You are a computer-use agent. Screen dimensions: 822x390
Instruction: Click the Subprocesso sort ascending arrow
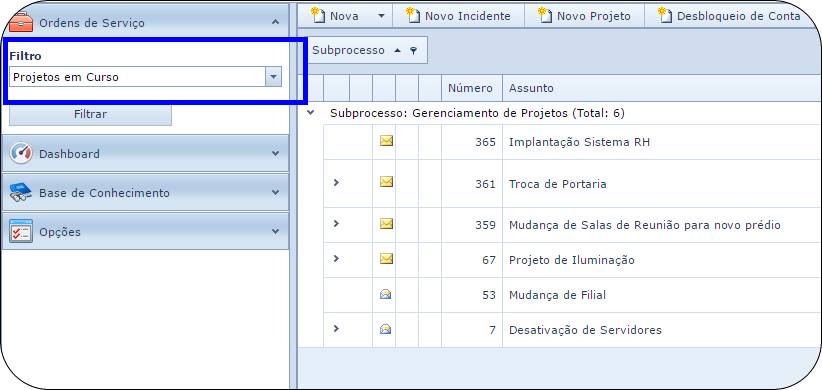pyautogui.click(x=397, y=50)
